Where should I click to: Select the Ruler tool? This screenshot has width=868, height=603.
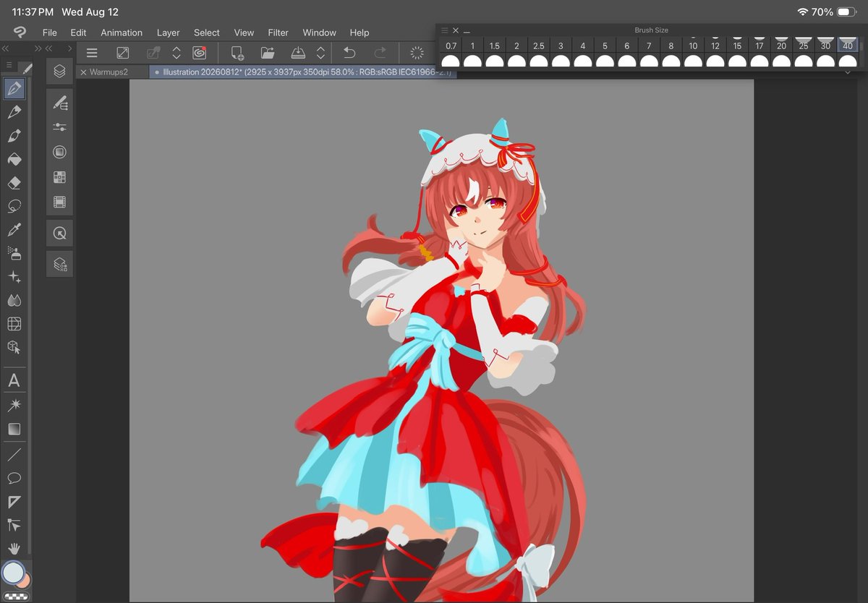coord(14,502)
